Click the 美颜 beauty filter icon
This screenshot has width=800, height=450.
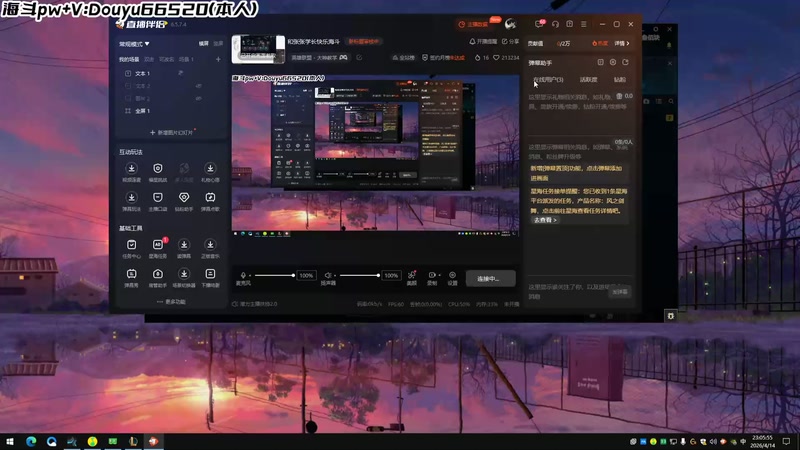click(x=412, y=275)
